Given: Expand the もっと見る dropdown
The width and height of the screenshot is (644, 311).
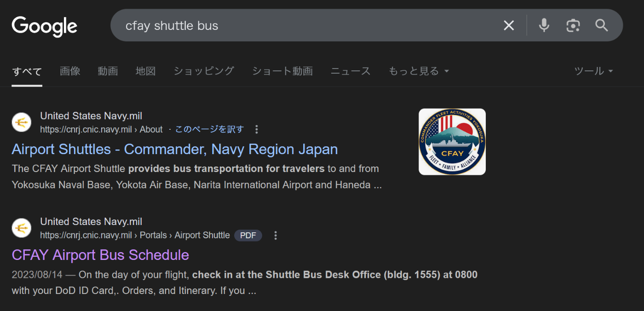Looking at the screenshot, I should 419,71.
